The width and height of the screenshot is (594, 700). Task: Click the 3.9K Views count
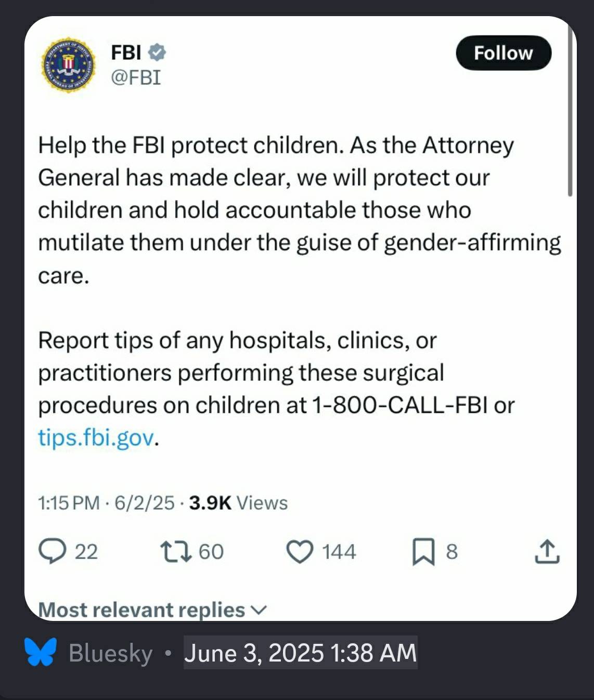[x=238, y=503]
